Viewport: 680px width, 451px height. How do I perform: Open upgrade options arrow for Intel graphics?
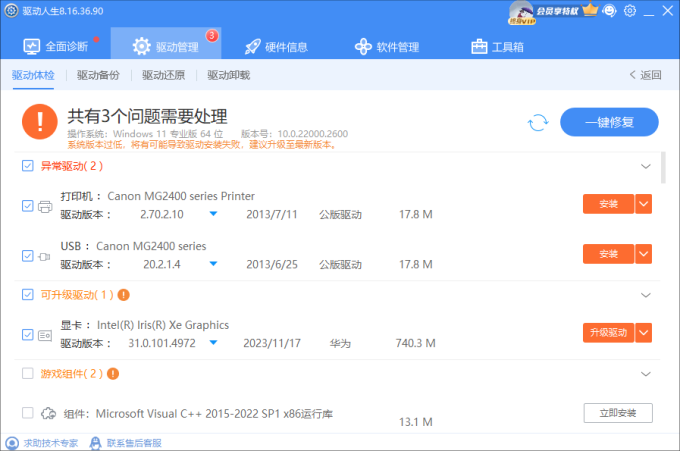coord(644,333)
